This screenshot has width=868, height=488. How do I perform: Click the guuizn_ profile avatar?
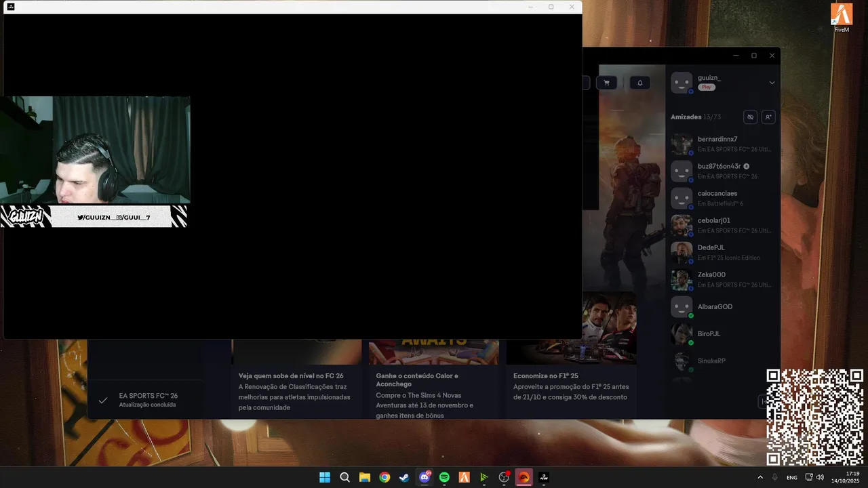(x=682, y=83)
